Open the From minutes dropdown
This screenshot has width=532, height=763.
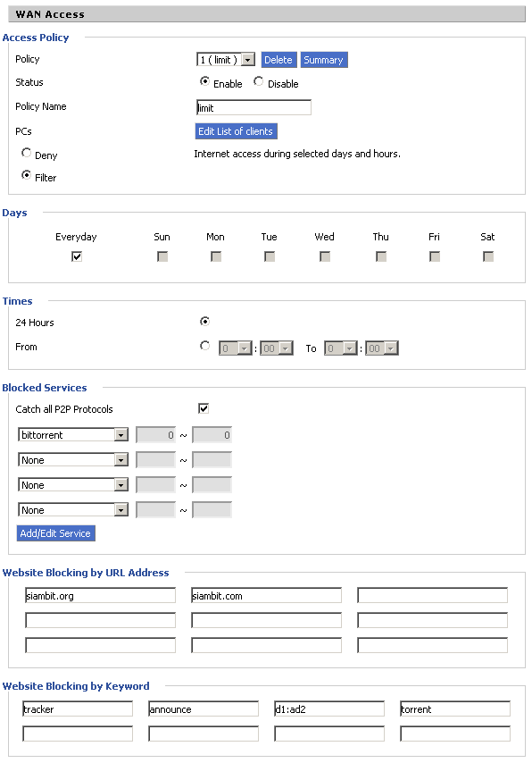tap(277, 348)
